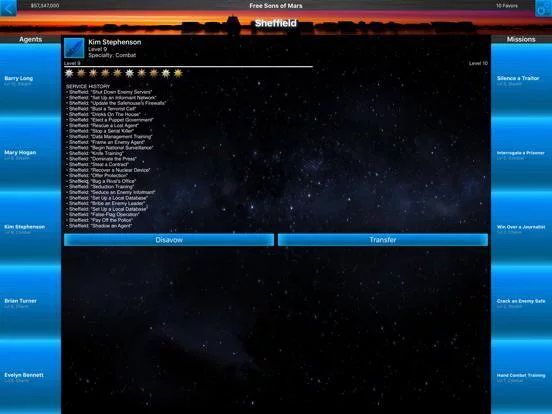The height and width of the screenshot is (414, 552).
Task: Click history entry "Stop a Serial Killer"
Action: pos(100,131)
